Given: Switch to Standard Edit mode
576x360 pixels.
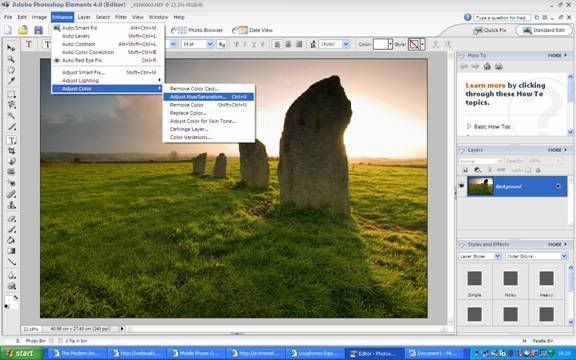Looking at the screenshot, I should click(x=544, y=30).
